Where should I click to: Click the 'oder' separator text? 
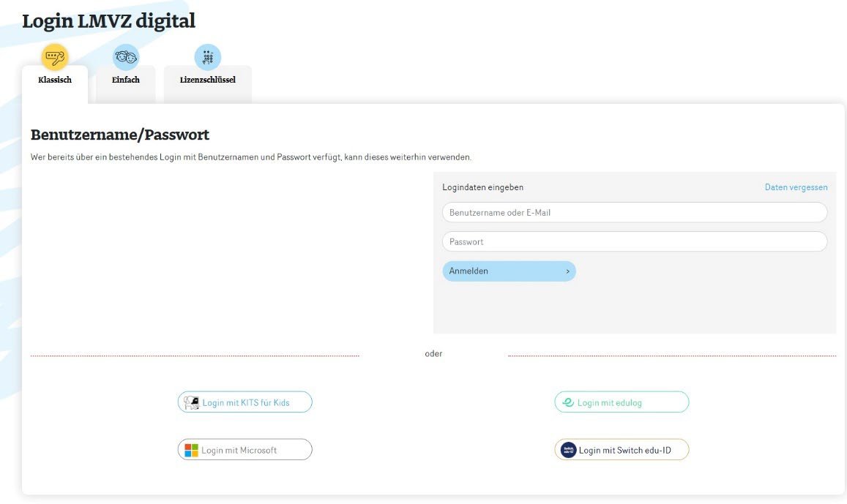pyautogui.click(x=433, y=353)
